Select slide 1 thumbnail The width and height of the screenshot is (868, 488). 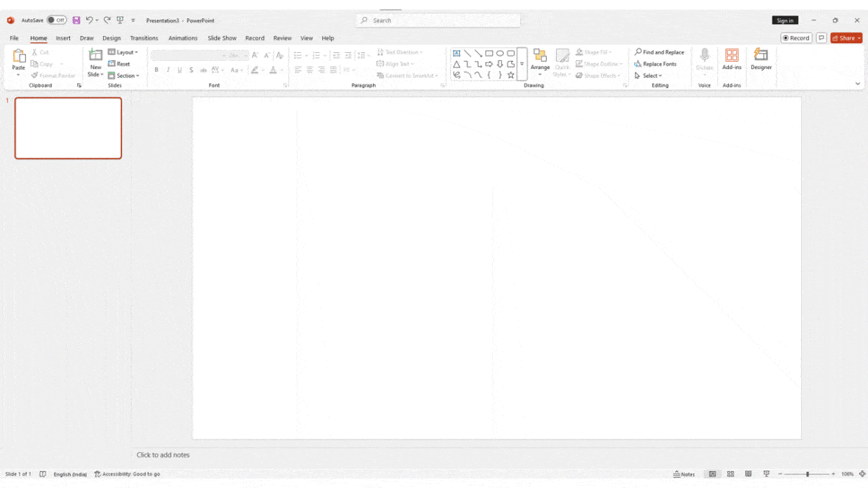[68, 128]
